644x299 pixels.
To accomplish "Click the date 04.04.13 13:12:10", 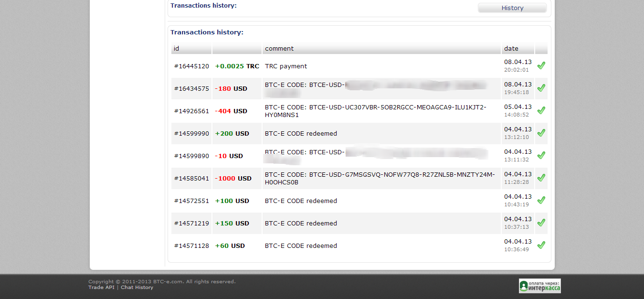I will click(x=518, y=133).
